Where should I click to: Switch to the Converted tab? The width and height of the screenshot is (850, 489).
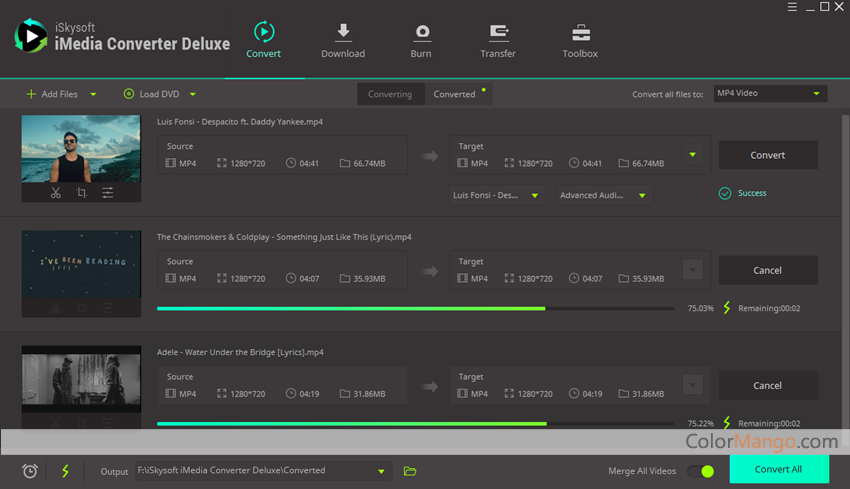[x=458, y=94]
